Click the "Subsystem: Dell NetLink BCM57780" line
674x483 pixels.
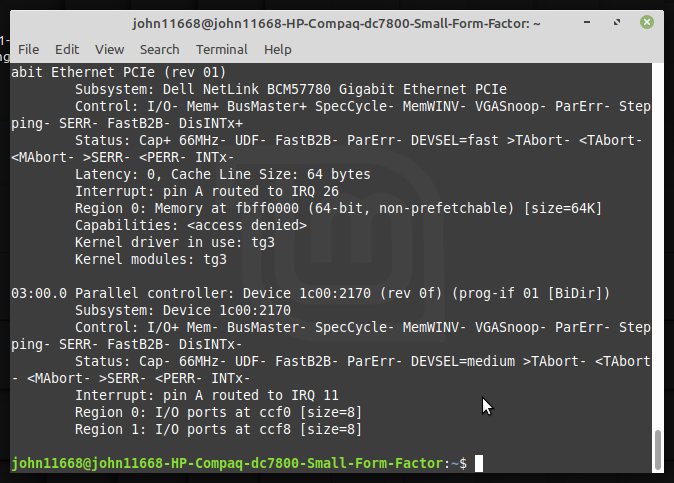[x=290, y=89]
